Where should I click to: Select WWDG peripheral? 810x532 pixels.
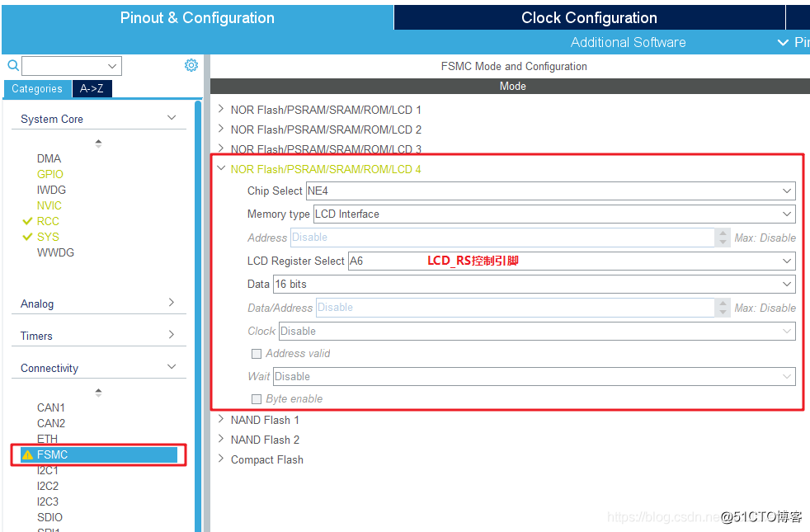tap(55, 252)
